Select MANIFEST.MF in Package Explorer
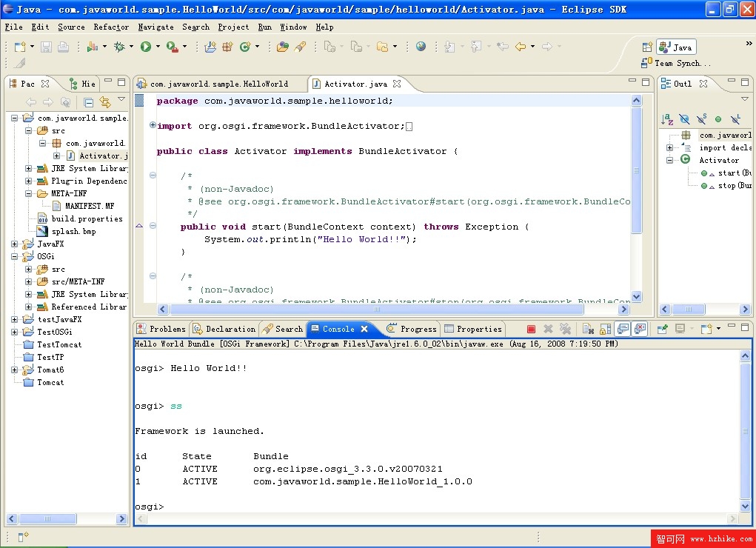756x548 pixels. click(90, 206)
